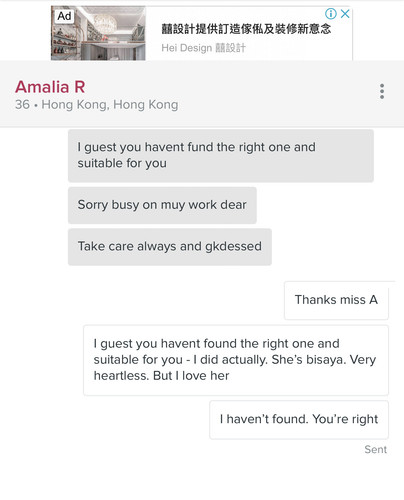Open Amalia R's profile name
Image resolution: width=404 pixels, height=500 pixels.
50,87
